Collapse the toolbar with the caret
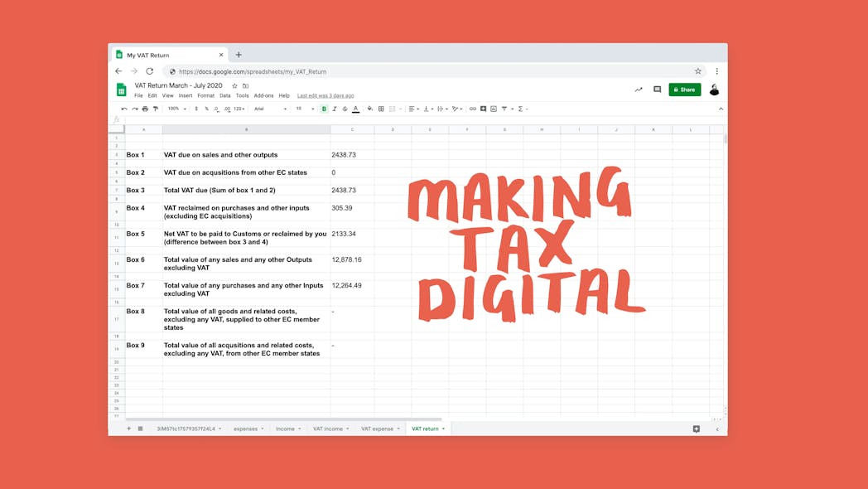 (721, 109)
